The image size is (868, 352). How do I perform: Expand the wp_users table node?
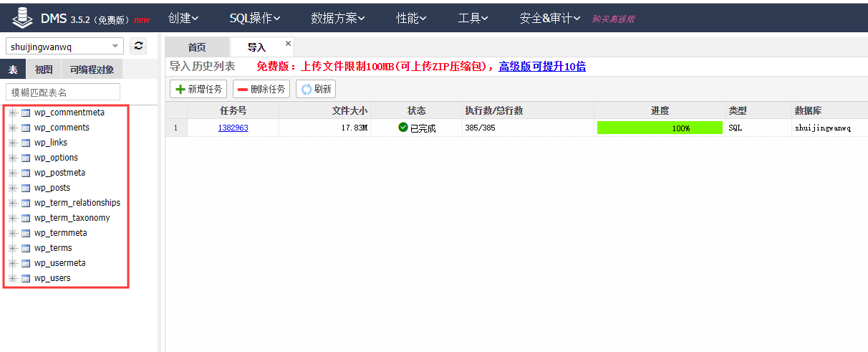13,278
